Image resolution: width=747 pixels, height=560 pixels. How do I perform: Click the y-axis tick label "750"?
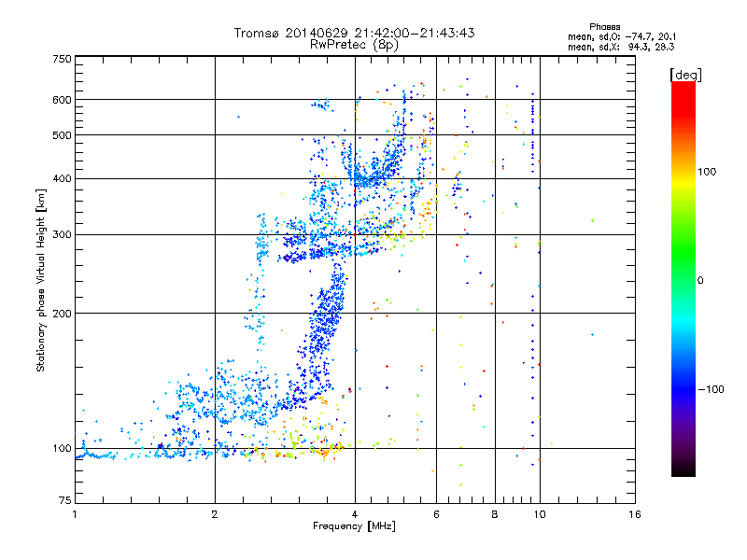pyautogui.click(x=63, y=59)
